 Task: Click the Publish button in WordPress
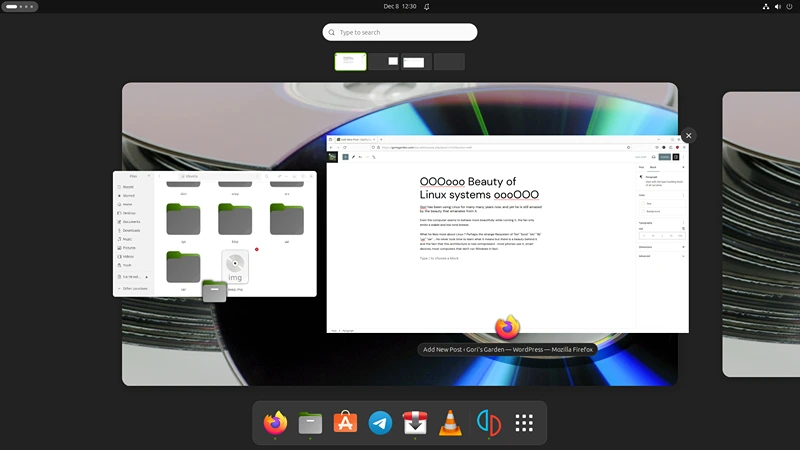coord(664,157)
